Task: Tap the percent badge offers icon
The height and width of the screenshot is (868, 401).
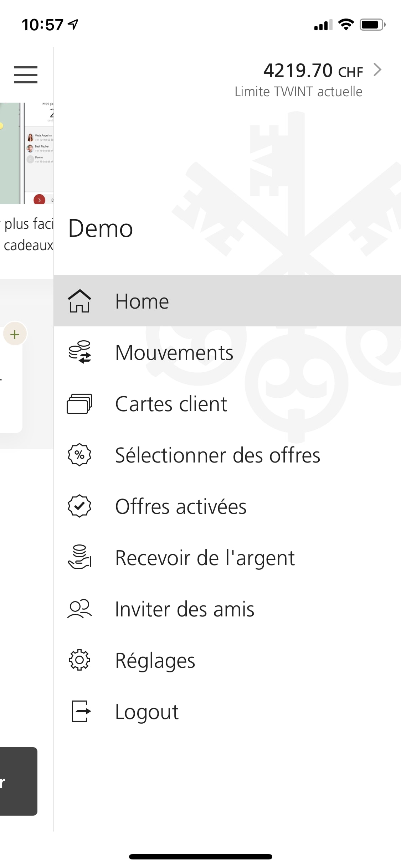Action: [x=79, y=455]
